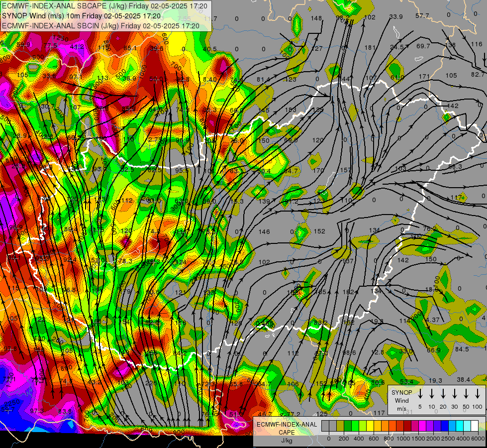Click the station value 192 on map
Image resolution: width=487 pixels, height=448 pixels.
pyautogui.click(x=348, y=292)
